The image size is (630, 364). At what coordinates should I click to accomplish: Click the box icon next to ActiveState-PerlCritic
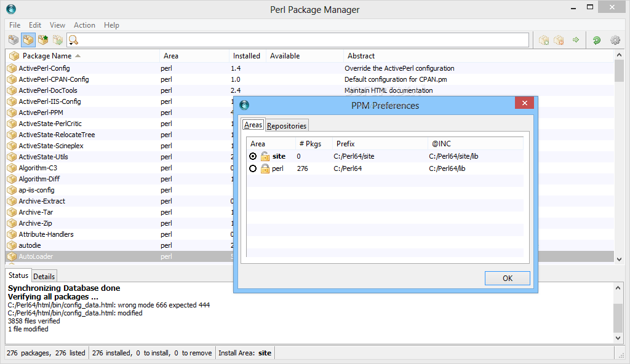coord(12,124)
